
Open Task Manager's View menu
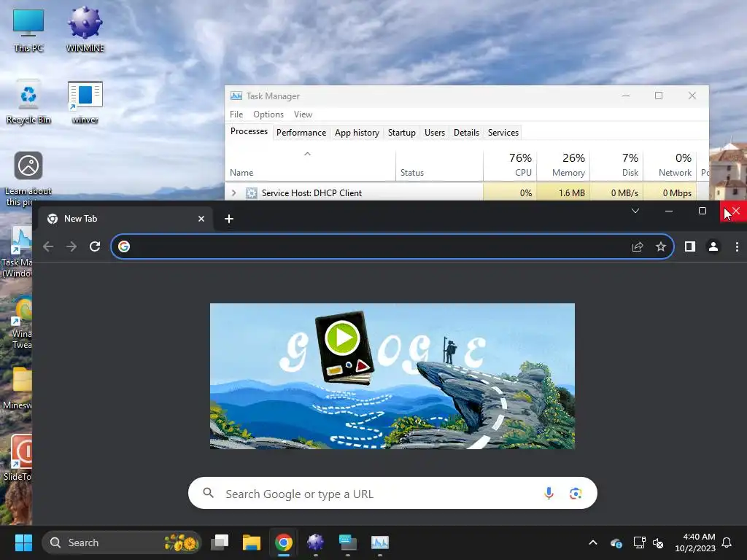303,114
